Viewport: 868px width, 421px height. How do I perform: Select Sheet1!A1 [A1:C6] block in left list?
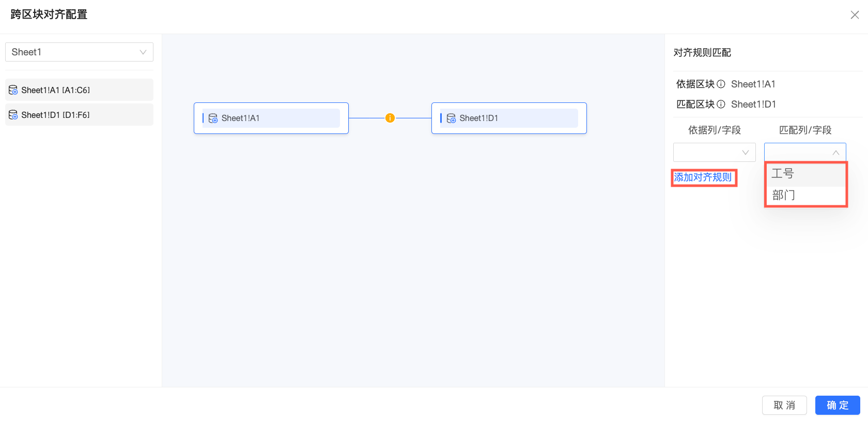[79, 90]
